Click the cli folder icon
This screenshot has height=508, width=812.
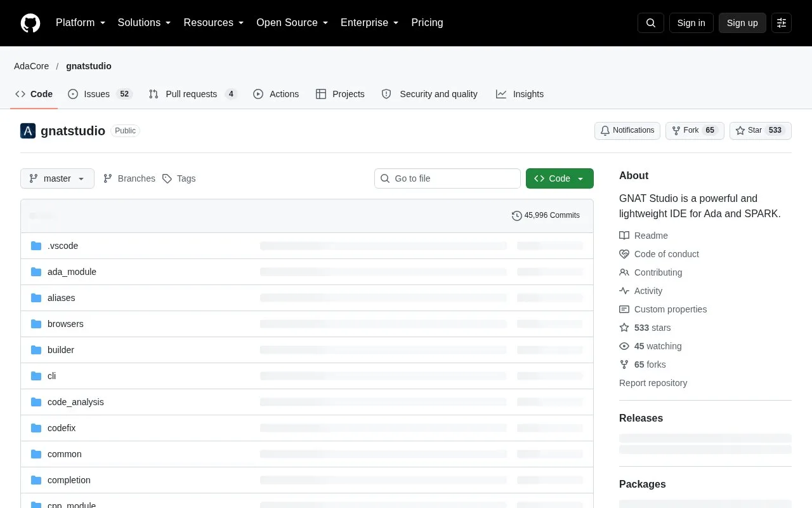tap(36, 376)
